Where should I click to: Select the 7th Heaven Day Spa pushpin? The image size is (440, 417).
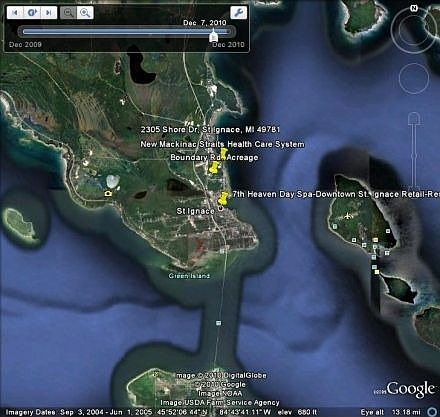[223, 198]
